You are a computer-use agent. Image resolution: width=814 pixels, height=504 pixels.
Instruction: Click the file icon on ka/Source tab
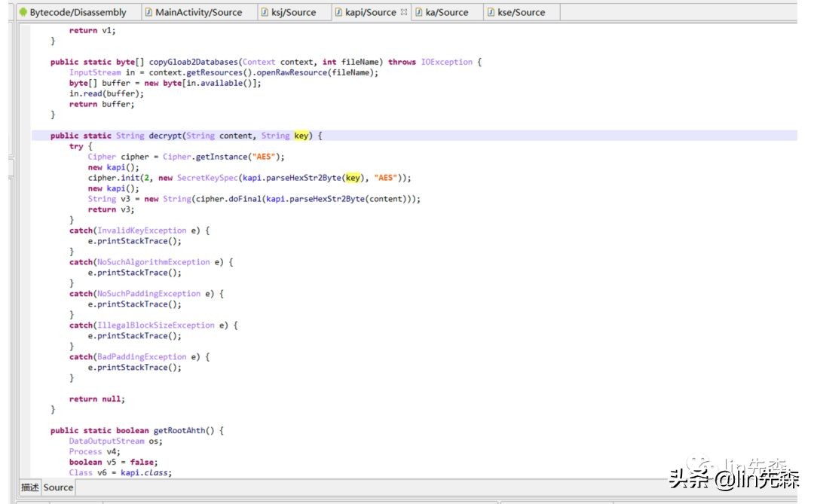[418, 12]
